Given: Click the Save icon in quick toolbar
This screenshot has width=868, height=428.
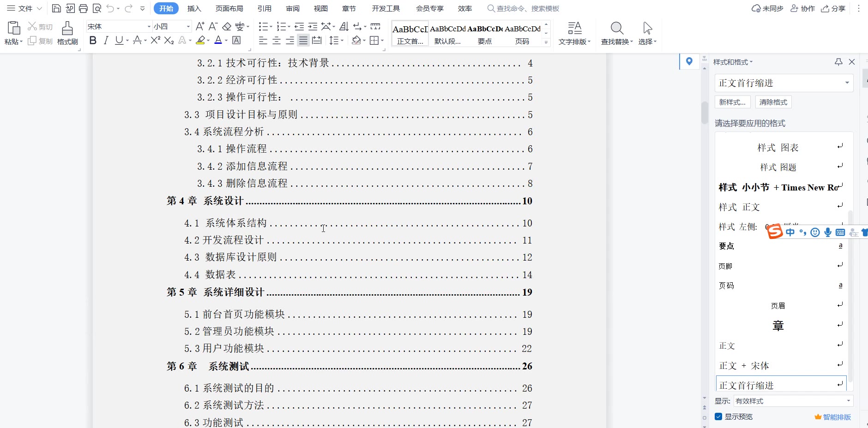Looking at the screenshot, I should tap(56, 8).
